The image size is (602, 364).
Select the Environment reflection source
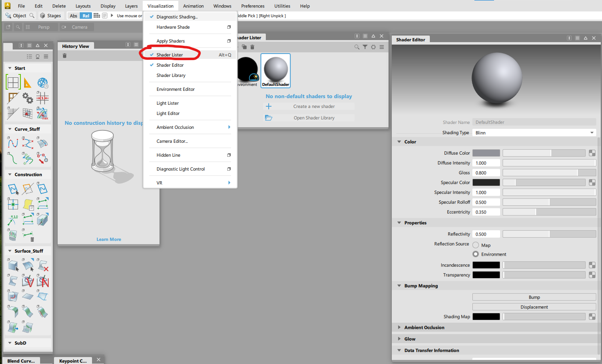[x=475, y=254]
